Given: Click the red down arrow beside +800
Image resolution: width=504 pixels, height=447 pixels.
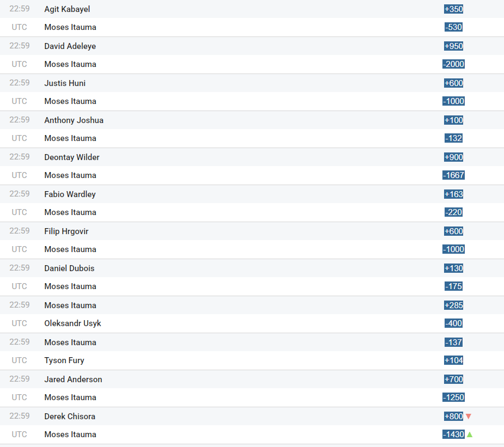Looking at the screenshot, I should [x=468, y=417].
